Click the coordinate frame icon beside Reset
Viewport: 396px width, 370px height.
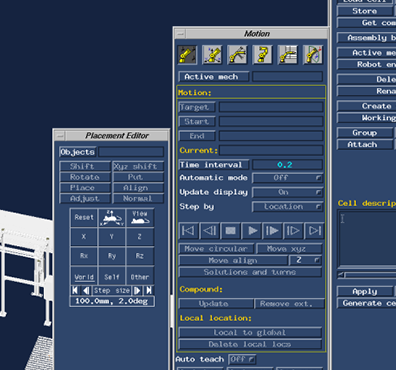[x=112, y=218]
